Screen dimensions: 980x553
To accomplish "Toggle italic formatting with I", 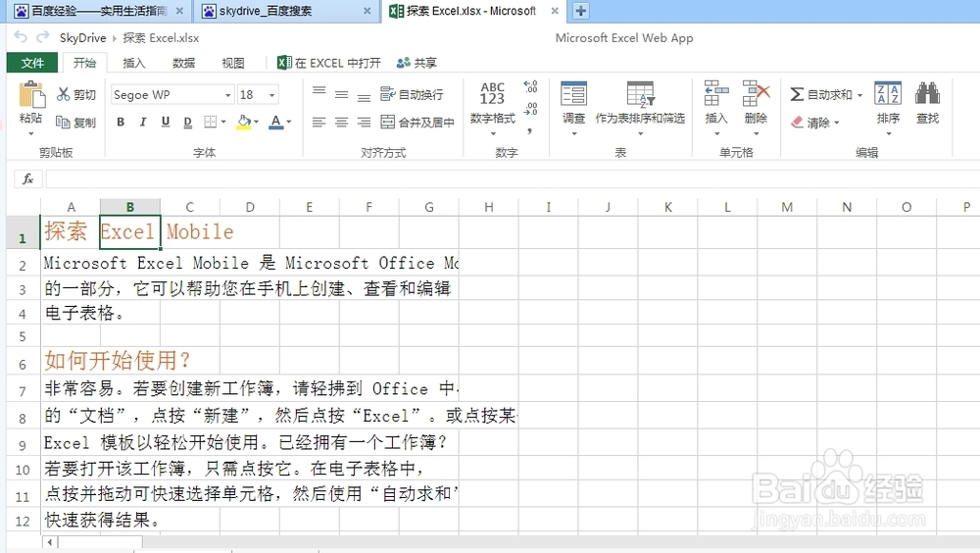I will point(143,122).
